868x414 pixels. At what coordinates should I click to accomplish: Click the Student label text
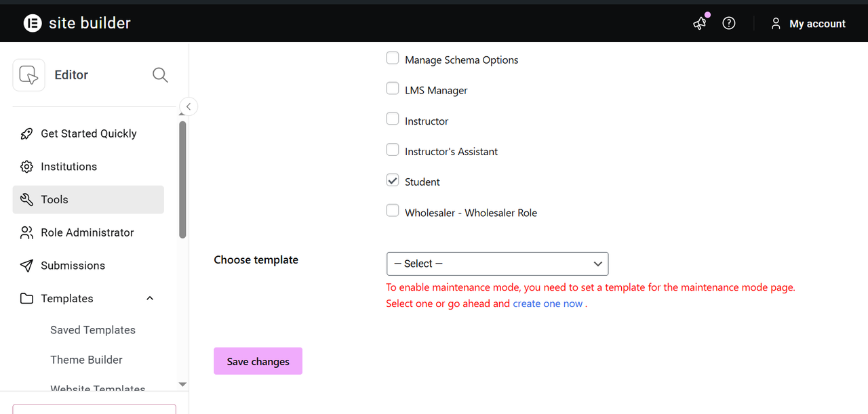click(422, 182)
